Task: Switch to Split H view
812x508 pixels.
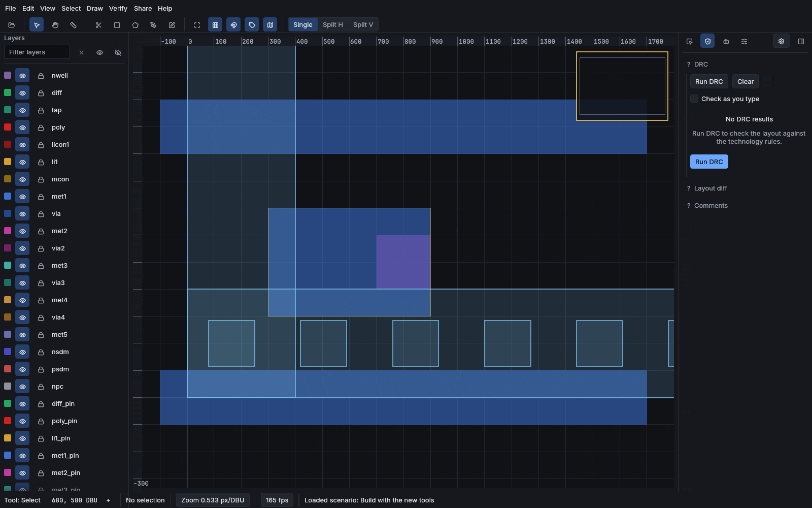Action: tap(333, 25)
